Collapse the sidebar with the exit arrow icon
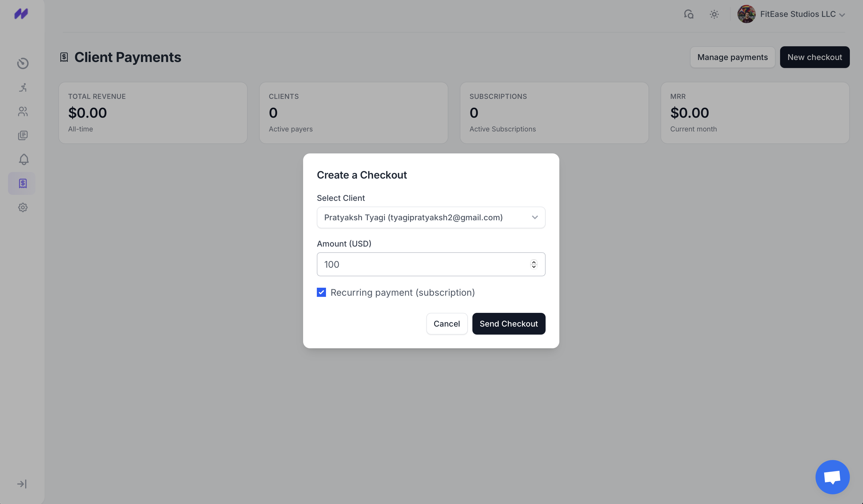This screenshot has height=504, width=863. click(x=22, y=484)
